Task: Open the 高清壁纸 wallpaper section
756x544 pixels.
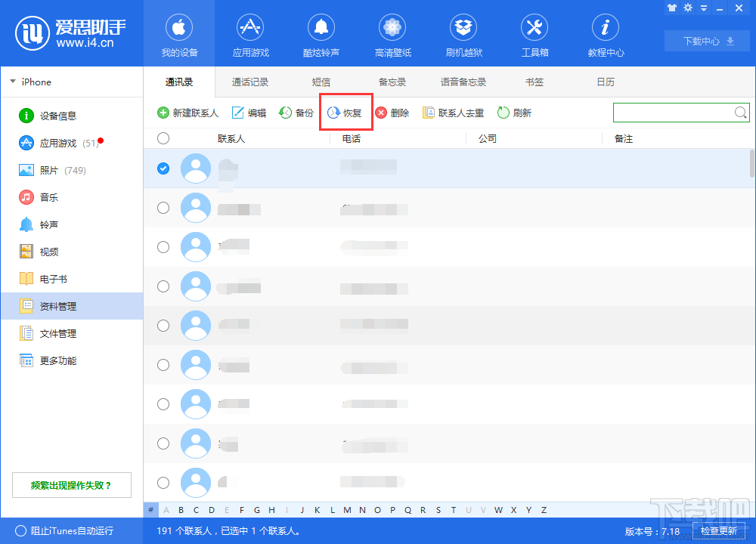Action: [392, 34]
